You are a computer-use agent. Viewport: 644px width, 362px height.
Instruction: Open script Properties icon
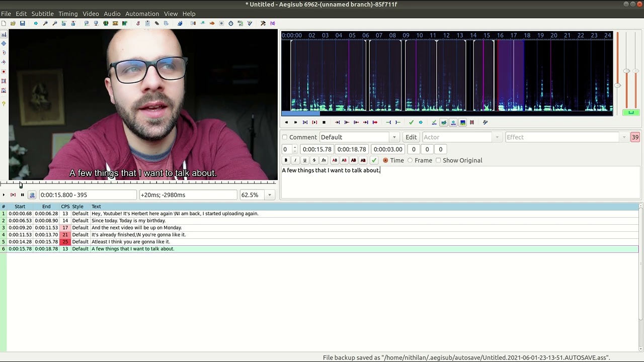click(x=147, y=23)
